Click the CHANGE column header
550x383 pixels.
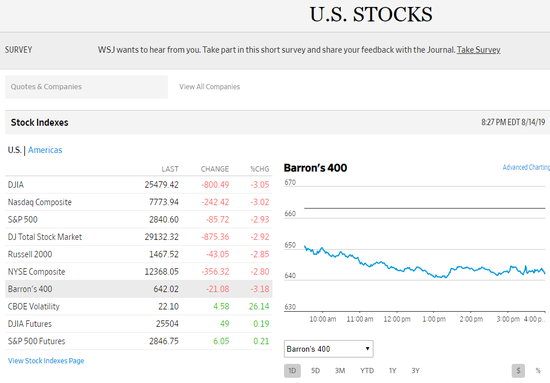215,169
